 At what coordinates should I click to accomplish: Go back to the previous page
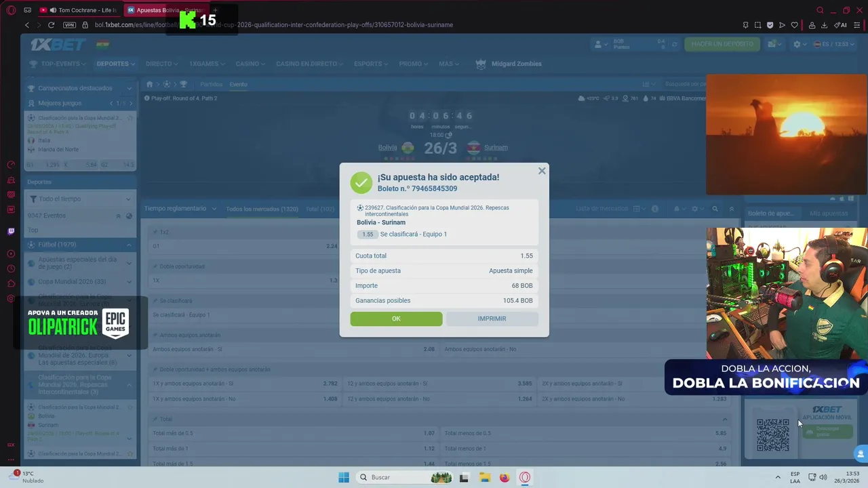coord(27,25)
